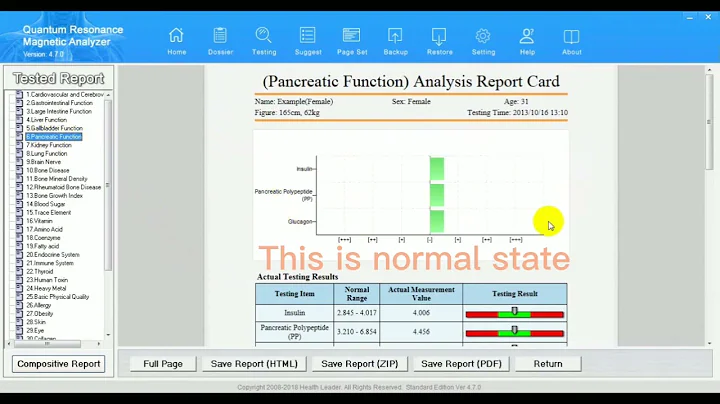This screenshot has width=720, height=404.
Task: Click Save Report (HTML) button
Action: click(x=254, y=364)
